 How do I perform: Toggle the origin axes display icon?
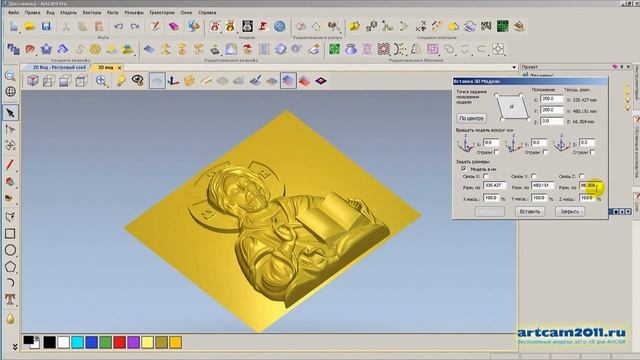click(173, 81)
